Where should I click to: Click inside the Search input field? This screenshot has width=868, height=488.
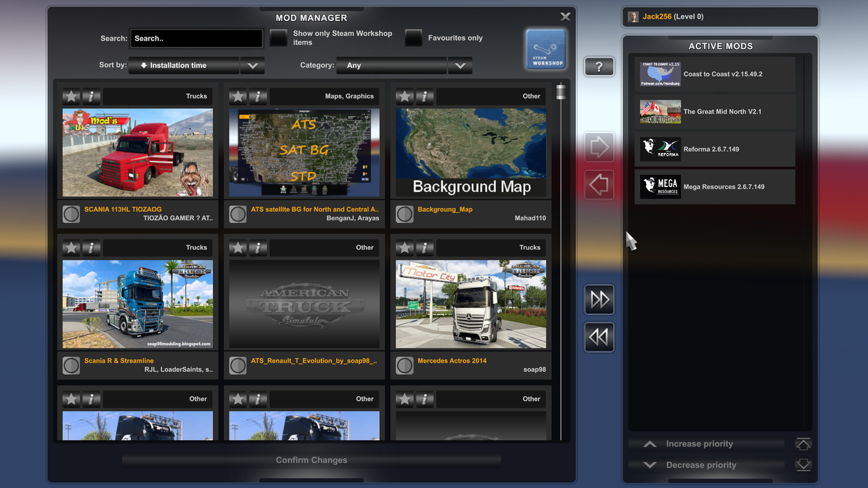[x=196, y=39]
